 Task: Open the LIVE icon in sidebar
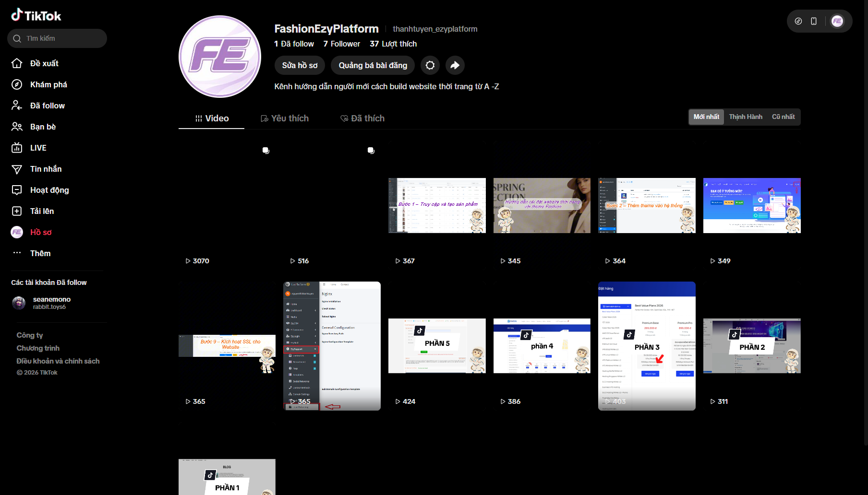(17, 148)
